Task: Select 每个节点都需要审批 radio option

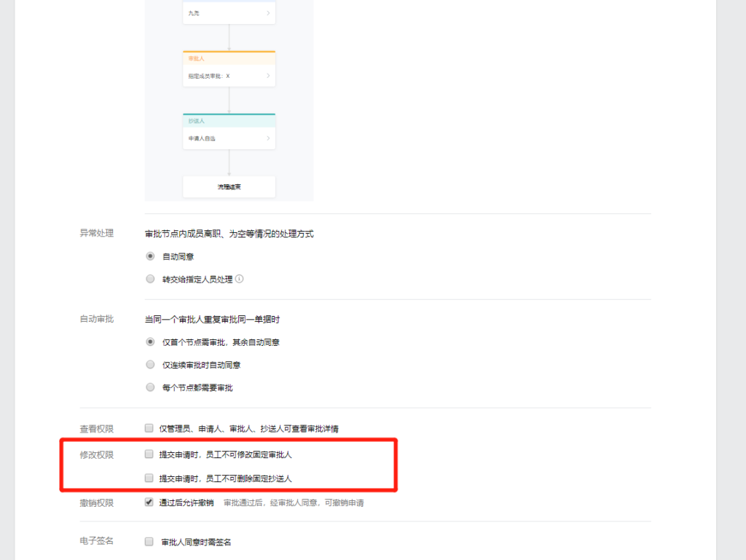Action: (150, 387)
